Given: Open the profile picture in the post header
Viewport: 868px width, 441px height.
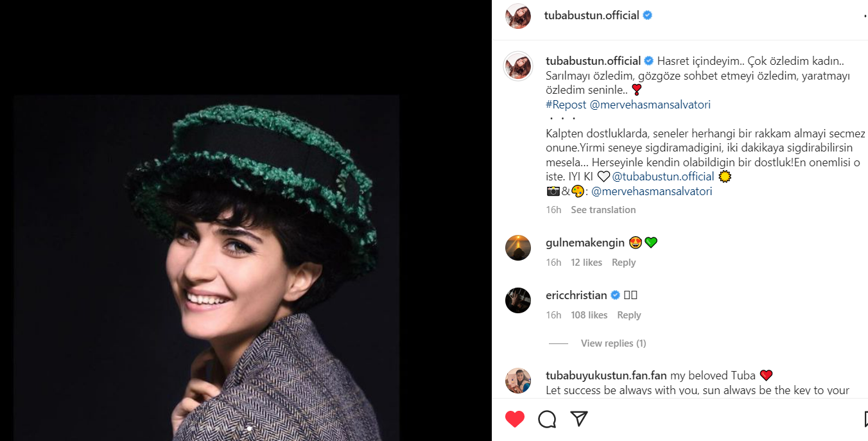Looking at the screenshot, I should (x=518, y=16).
